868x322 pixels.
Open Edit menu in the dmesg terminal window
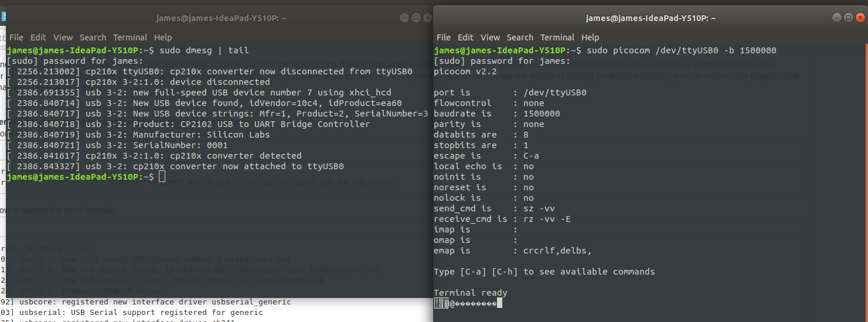(x=38, y=37)
